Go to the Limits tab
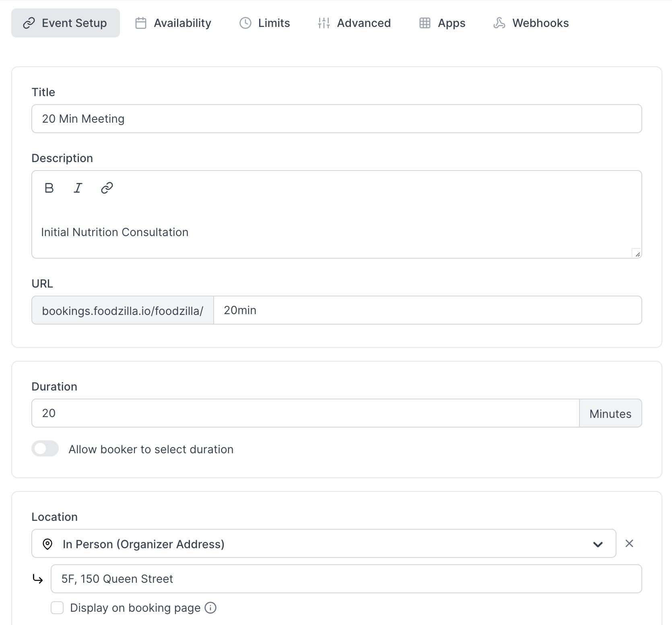Image resolution: width=672 pixels, height=625 pixels. click(x=264, y=23)
